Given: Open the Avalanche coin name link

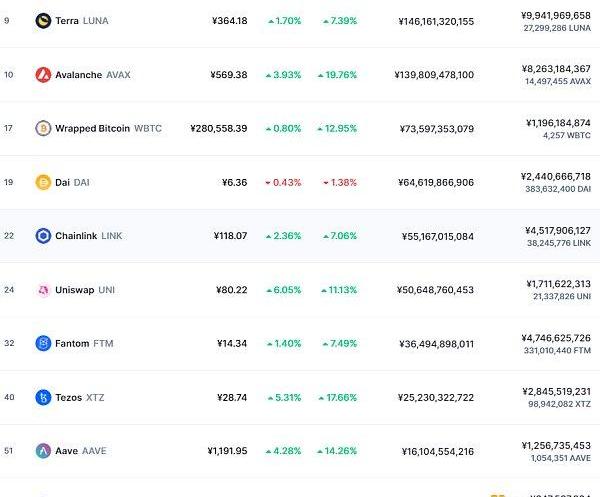Looking at the screenshot, I should click(78, 75).
